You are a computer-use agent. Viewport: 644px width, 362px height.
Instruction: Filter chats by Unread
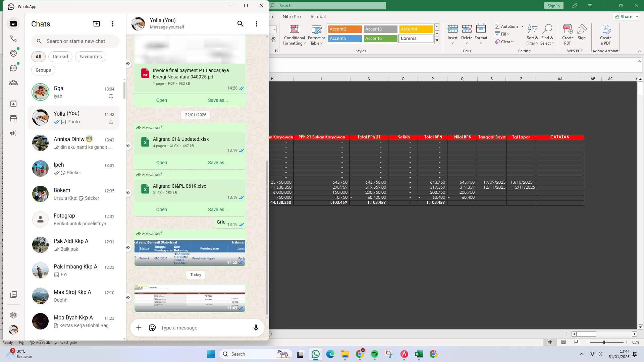click(60, 57)
